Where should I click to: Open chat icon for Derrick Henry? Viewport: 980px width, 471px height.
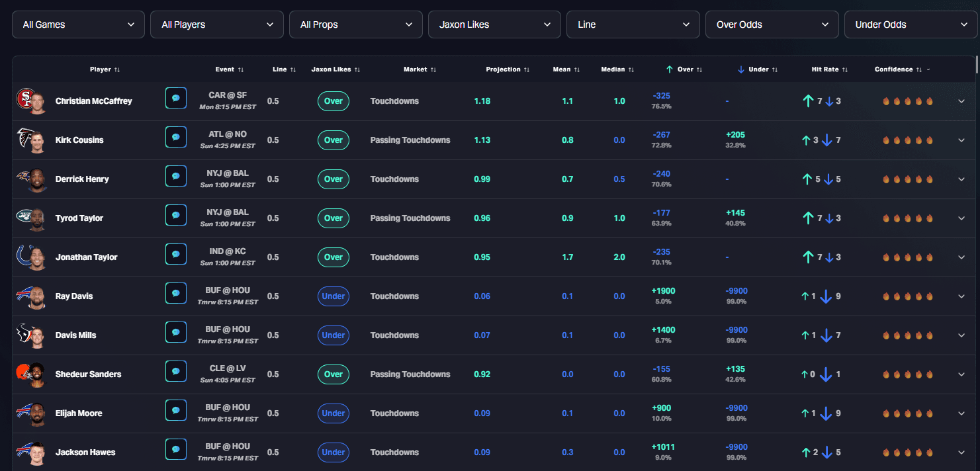176,176
